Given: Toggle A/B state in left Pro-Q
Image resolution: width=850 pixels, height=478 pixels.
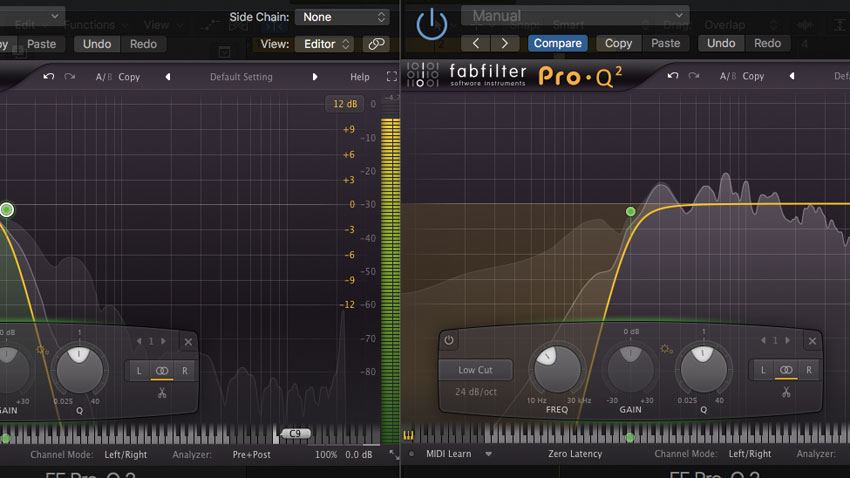Looking at the screenshot, I should click(x=103, y=77).
